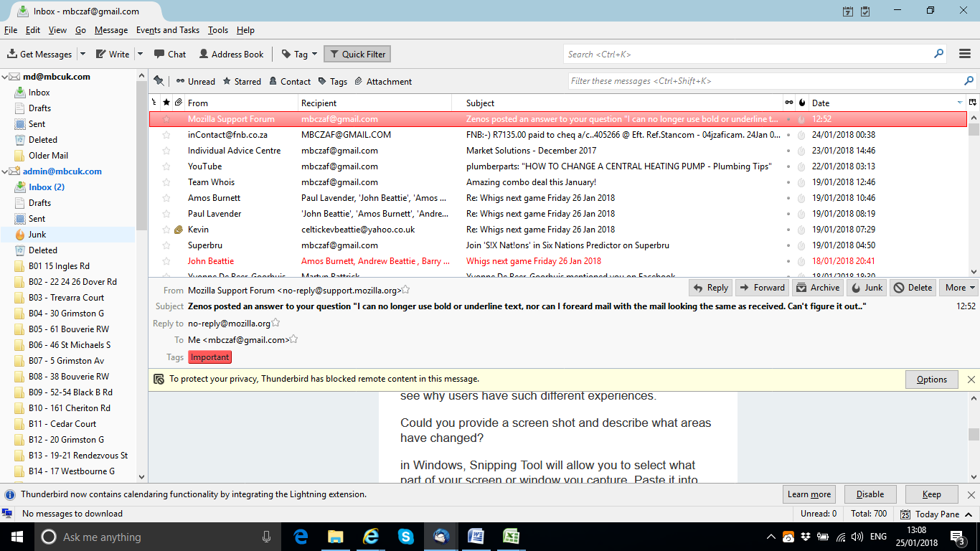Viewport: 980px width, 551px height.
Task: Open the Chat toolbar item
Action: (x=170, y=54)
